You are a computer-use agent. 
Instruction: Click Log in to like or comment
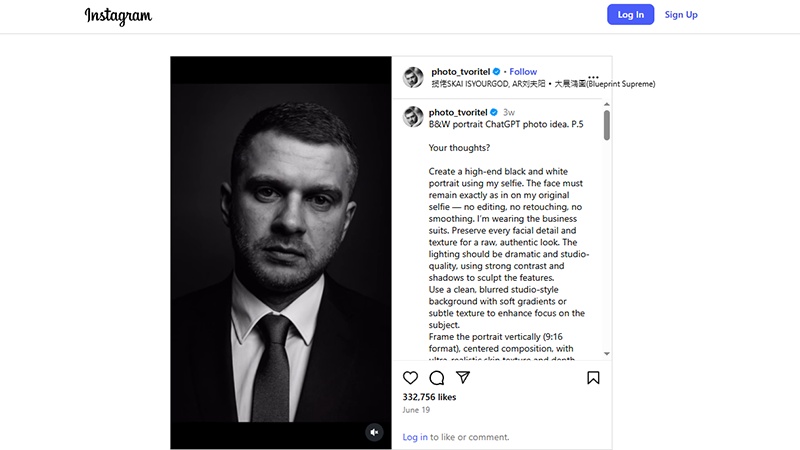click(415, 437)
